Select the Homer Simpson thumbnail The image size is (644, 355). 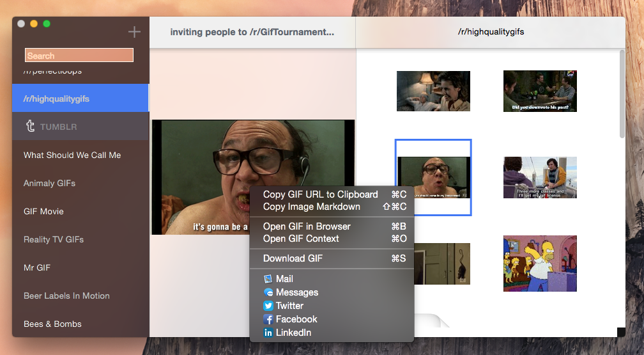540,264
